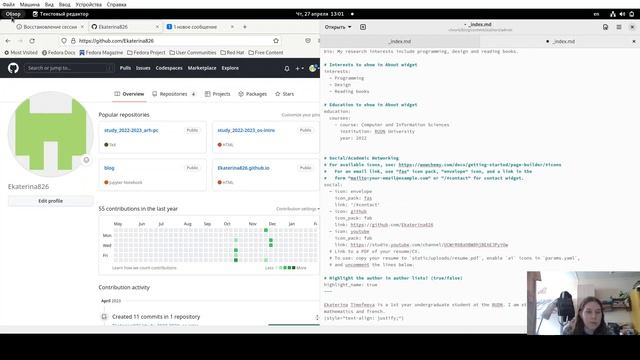Click Customize your pins link
The height and width of the screenshot is (360, 640).
pyautogui.click(x=300, y=115)
